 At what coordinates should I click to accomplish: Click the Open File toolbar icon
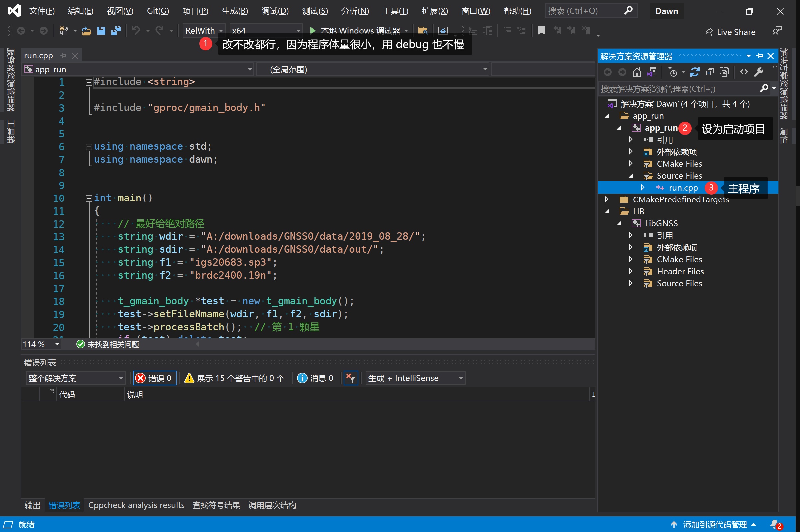pyautogui.click(x=86, y=31)
